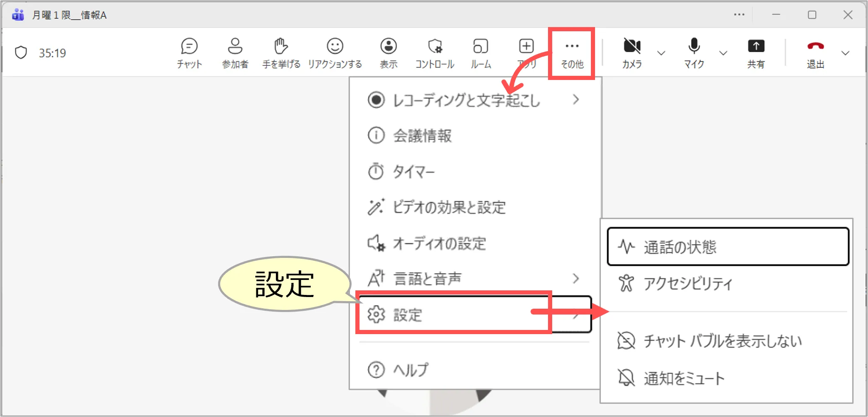This screenshot has width=868, height=417.
Task: Expand the camera options chevron
Action: [x=661, y=53]
